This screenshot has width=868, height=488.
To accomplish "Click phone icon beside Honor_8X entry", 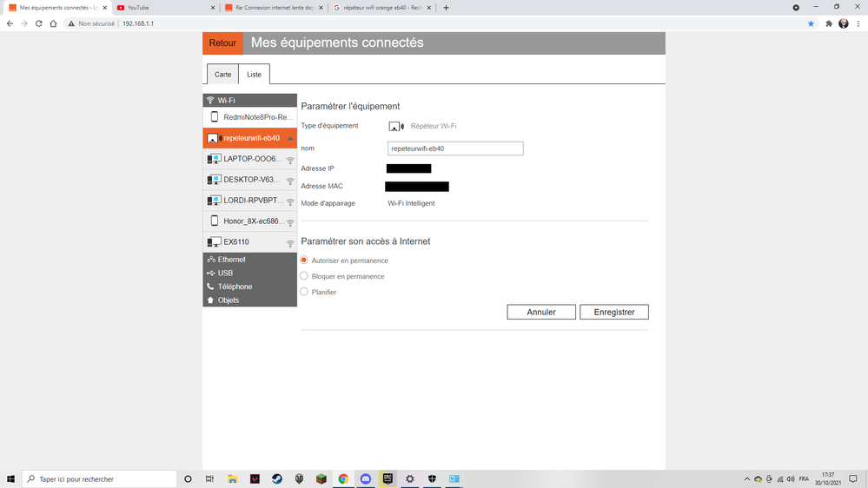I will 215,221.
